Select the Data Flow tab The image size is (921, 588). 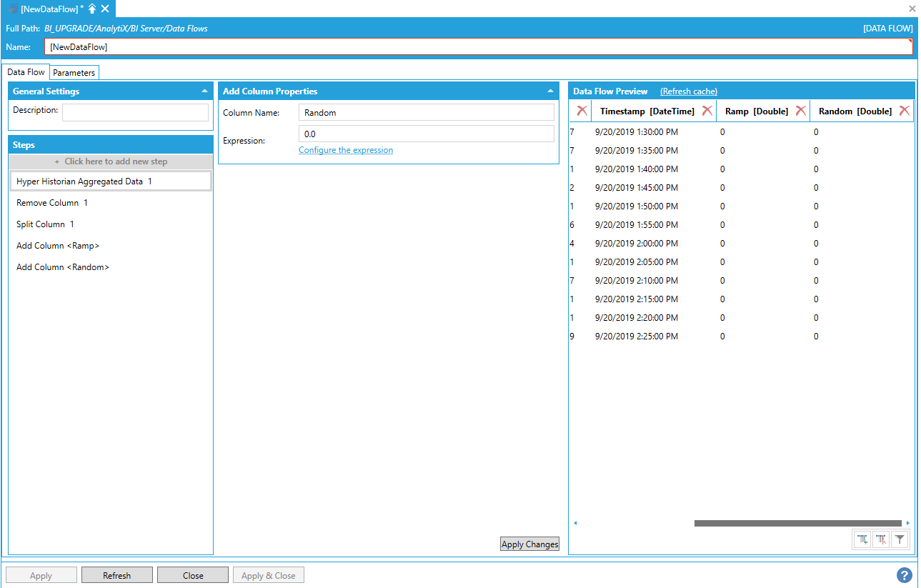click(26, 72)
